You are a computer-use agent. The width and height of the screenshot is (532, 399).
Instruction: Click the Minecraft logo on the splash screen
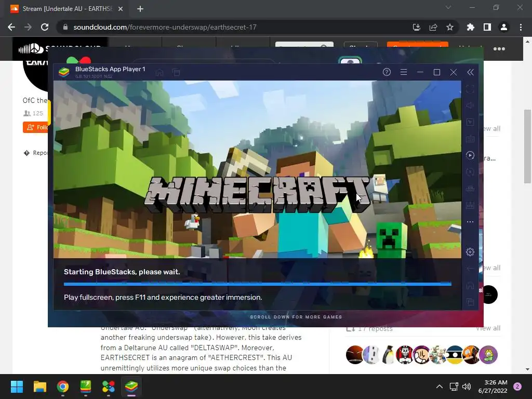click(257, 194)
